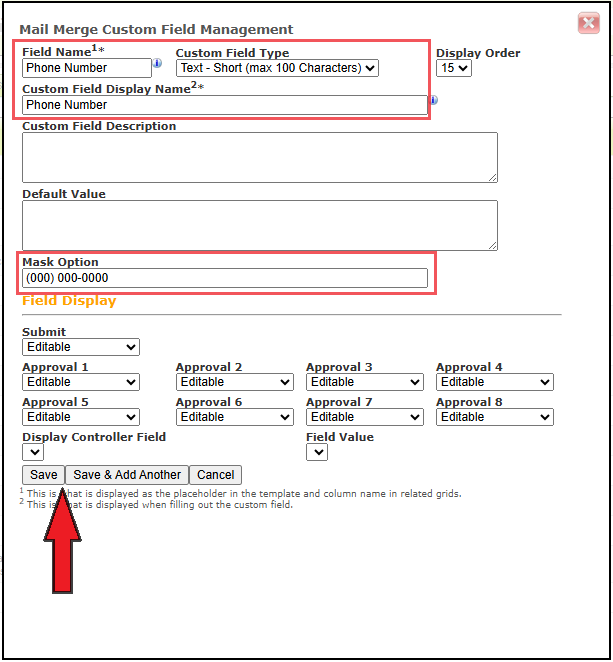
Task: Click the Save button
Action: 43,475
